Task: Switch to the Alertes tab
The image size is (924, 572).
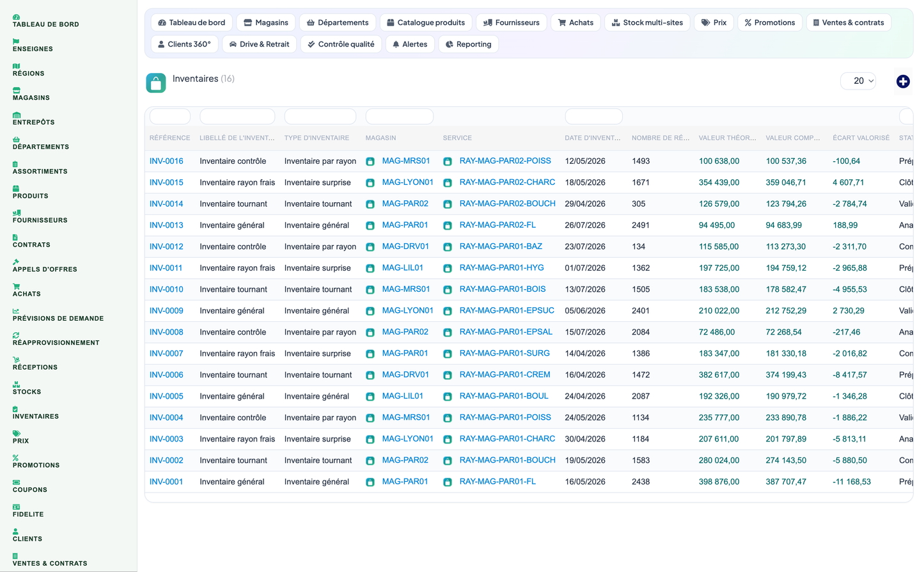Action: [410, 44]
